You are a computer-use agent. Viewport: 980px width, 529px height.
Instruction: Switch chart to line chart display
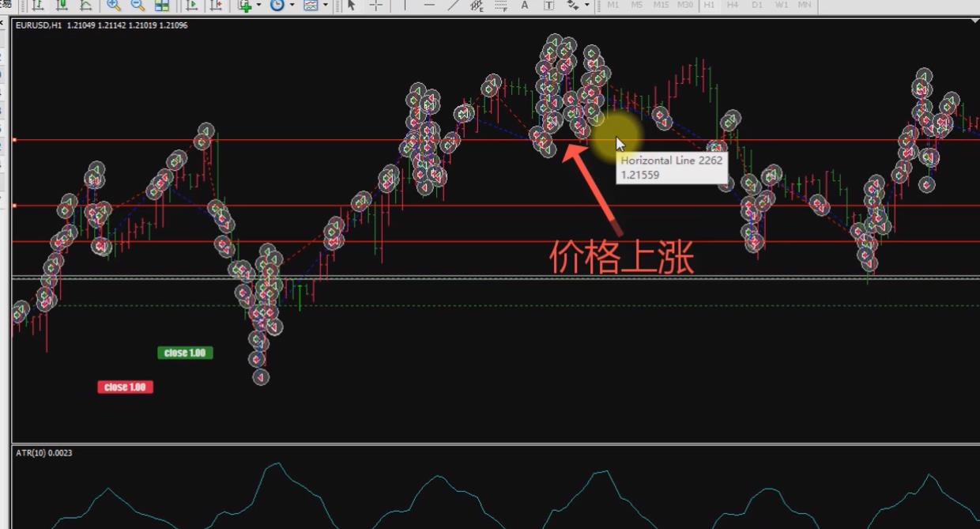[x=85, y=6]
